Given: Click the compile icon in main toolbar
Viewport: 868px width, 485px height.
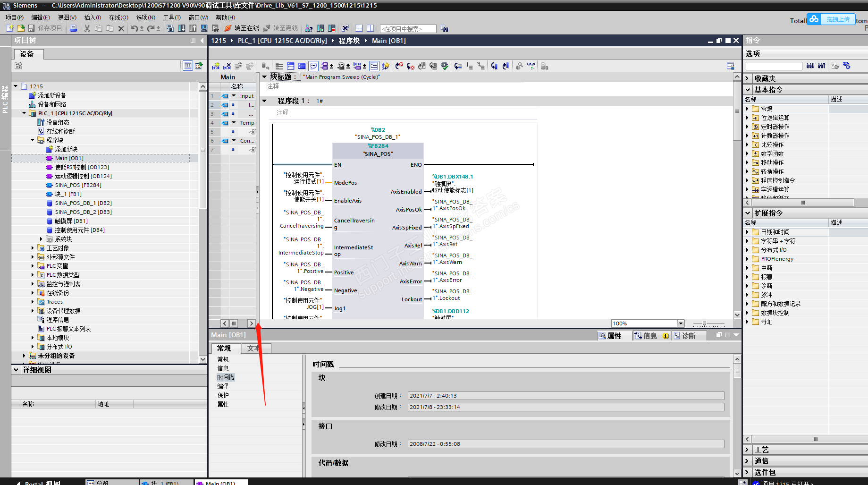Looking at the screenshot, I should click(x=170, y=28).
